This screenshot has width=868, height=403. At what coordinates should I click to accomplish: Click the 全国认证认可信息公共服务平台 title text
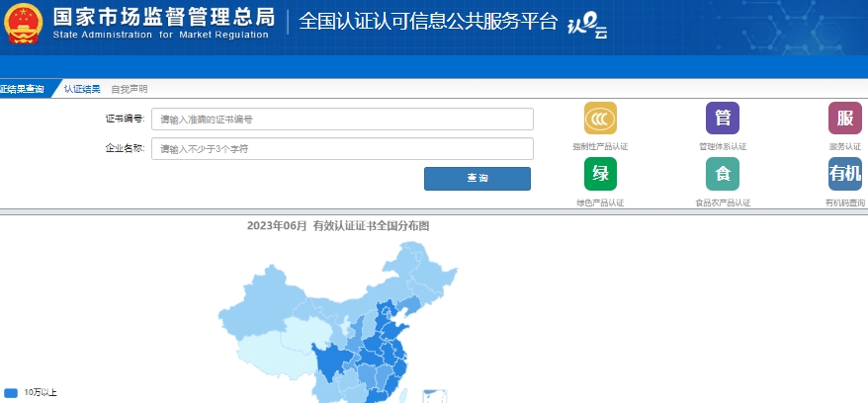[x=427, y=22]
